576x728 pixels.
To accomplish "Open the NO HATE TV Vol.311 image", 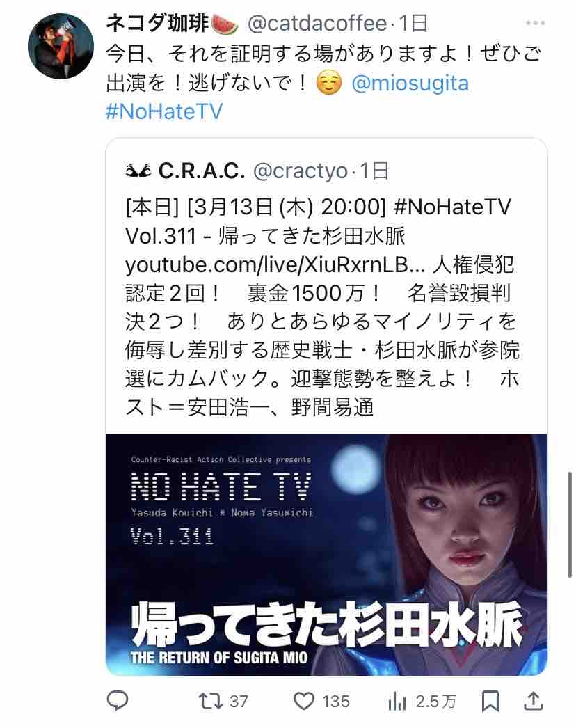I will (x=326, y=555).
